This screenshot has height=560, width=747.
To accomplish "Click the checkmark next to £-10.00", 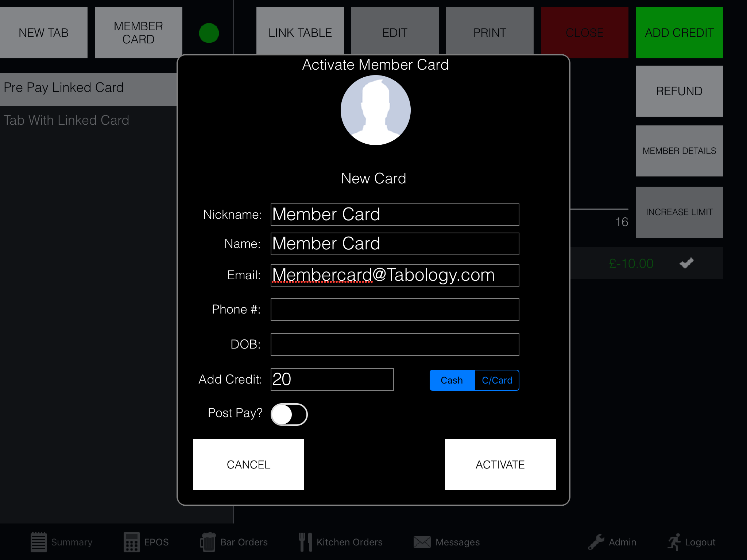I will (x=686, y=263).
